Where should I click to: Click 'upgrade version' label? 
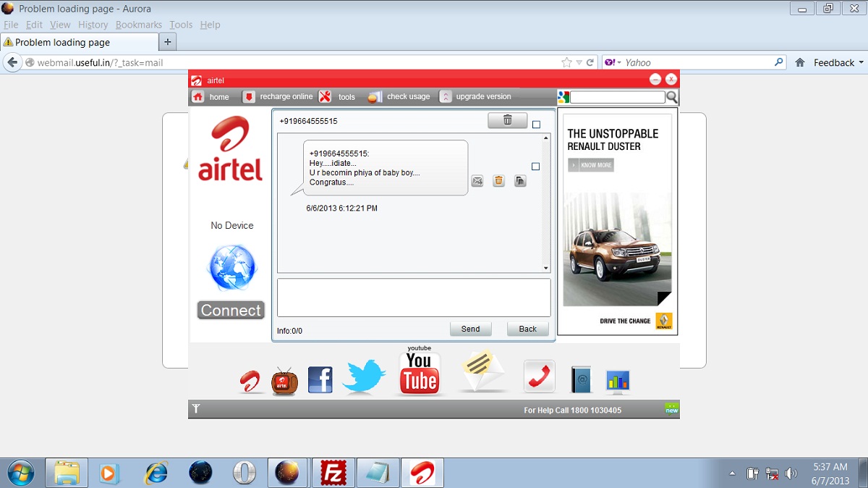click(483, 97)
